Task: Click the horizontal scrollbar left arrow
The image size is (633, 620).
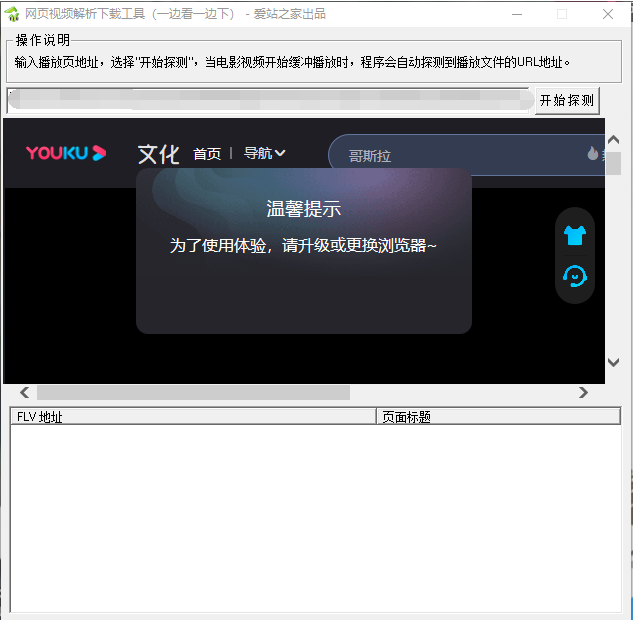Action: [x=25, y=393]
